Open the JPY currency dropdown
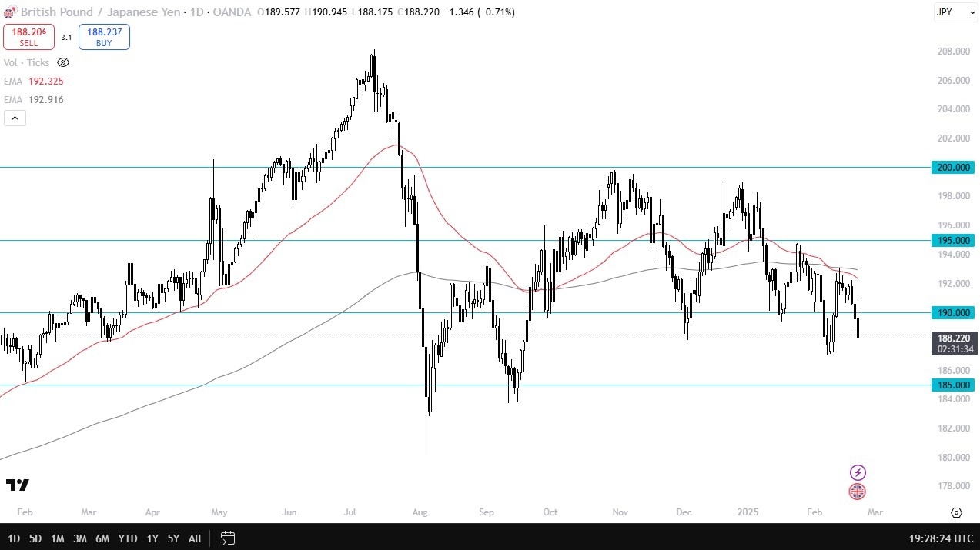Image resolution: width=980 pixels, height=550 pixels. point(955,12)
